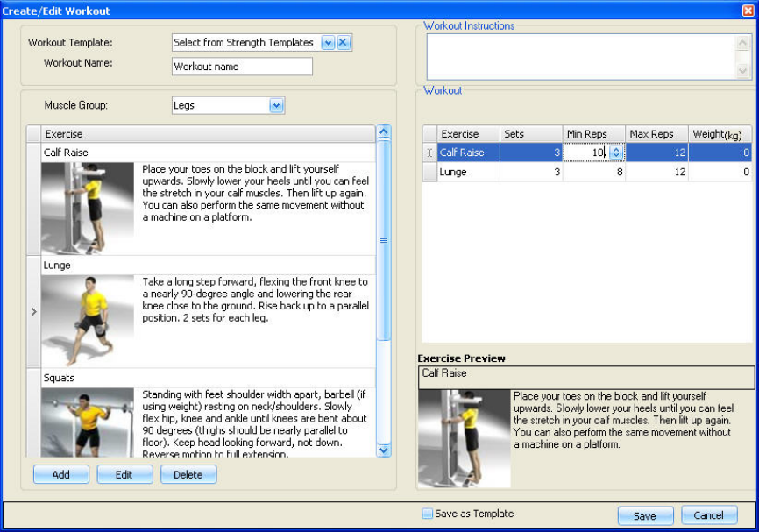This screenshot has width=759, height=532.
Task: Click the Calf Raise cell in the workout table
Action: (469, 153)
